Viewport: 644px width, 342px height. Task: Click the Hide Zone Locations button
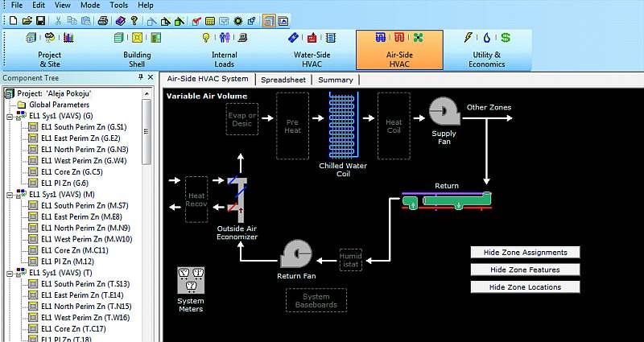(x=525, y=287)
